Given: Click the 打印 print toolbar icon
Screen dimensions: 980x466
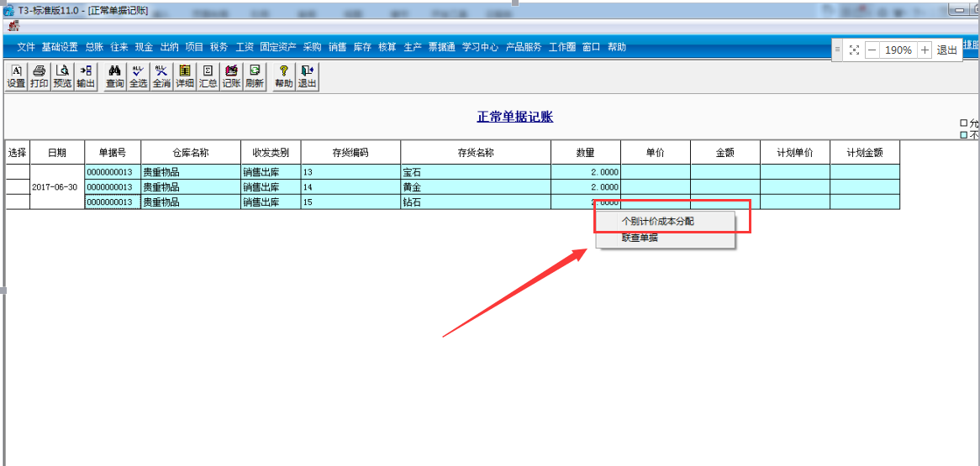Looking at the screenshot, I should click(x=40, y=77).
